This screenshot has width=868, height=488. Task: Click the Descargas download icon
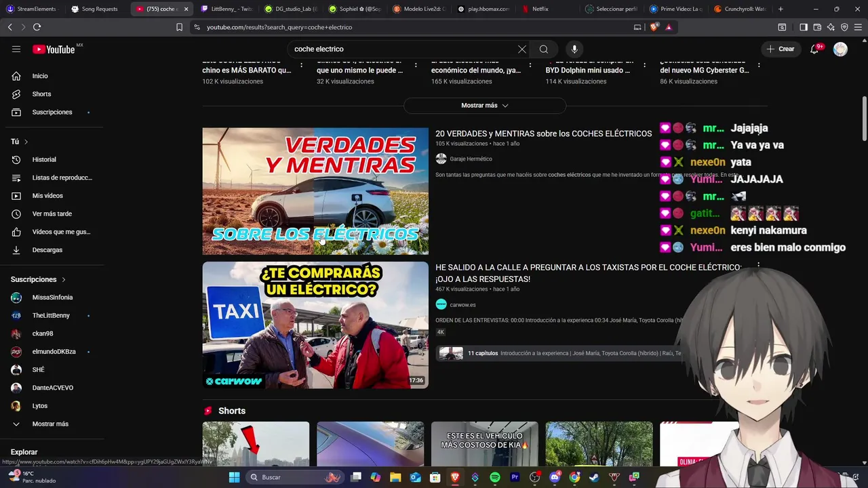(16, 250)
